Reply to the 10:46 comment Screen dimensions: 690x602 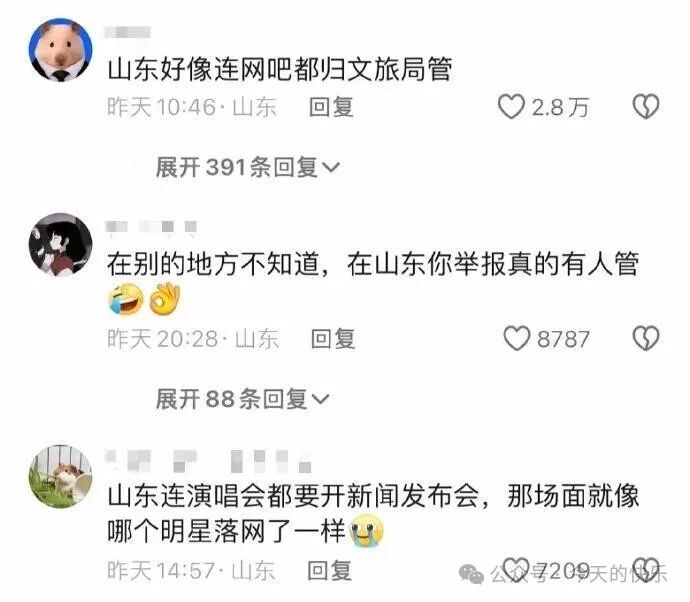[331, 107]
